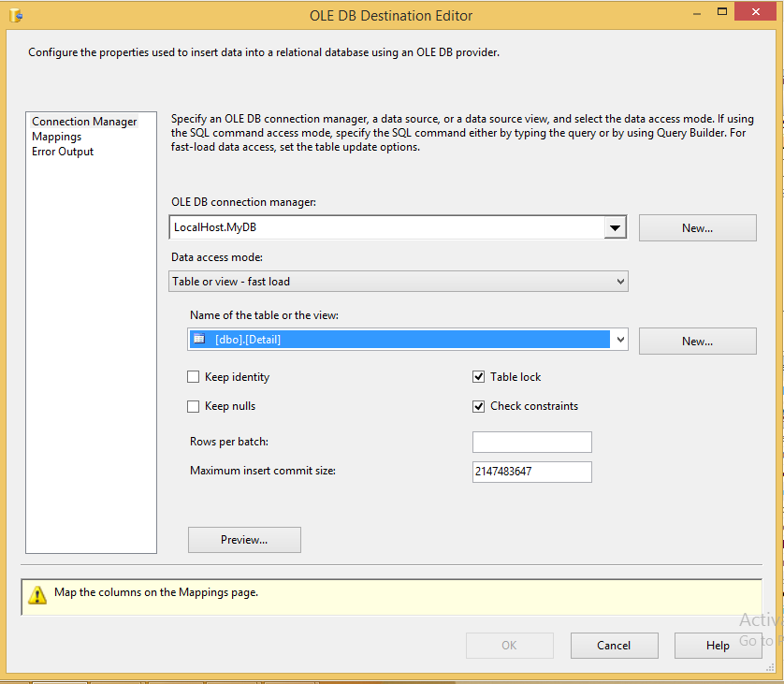This screenshot has height=684, width=784.
Task: Click the warning icon in the message bar
Action: coord(37,593)
